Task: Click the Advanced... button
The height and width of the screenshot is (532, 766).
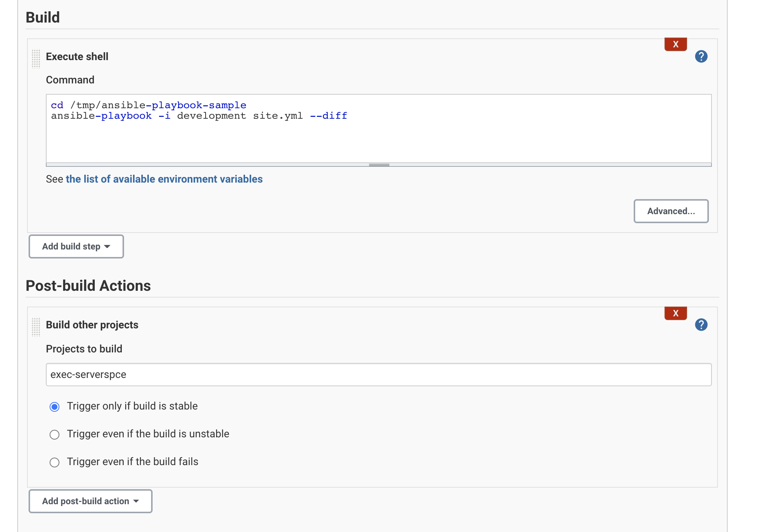Action: coord(671,211)
